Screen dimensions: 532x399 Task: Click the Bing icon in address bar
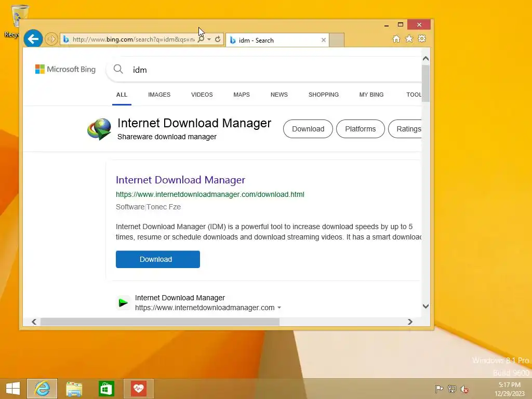click(x=66, y=39)
